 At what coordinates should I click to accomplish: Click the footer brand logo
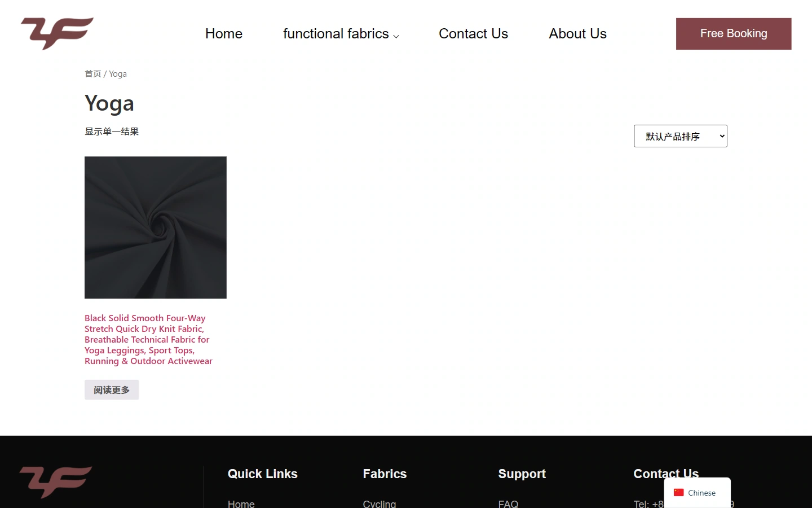tap(56, 482)
